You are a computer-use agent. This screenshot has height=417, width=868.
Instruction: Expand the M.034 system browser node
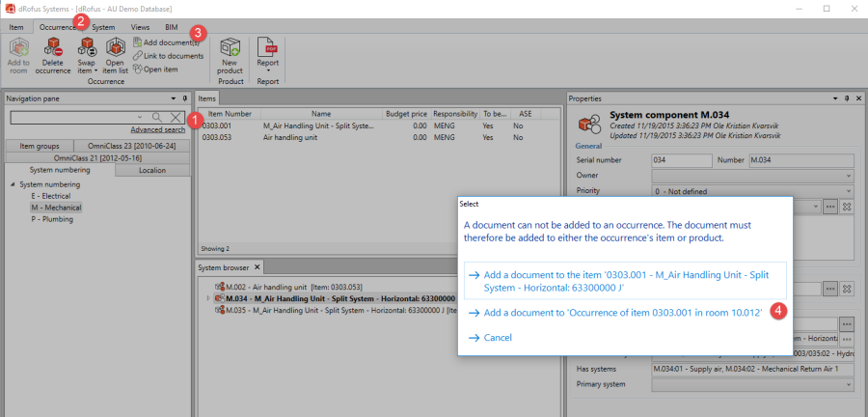click(x=209, y=297)
